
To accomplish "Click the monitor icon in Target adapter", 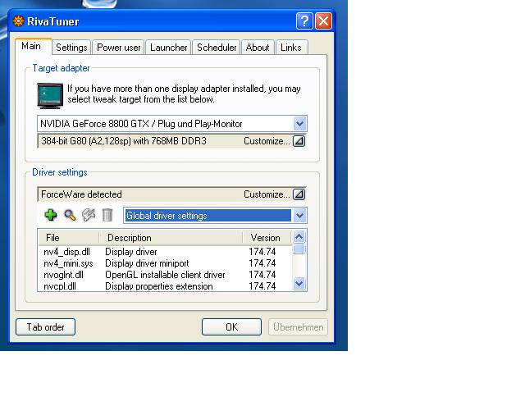I will pos(50,96).
